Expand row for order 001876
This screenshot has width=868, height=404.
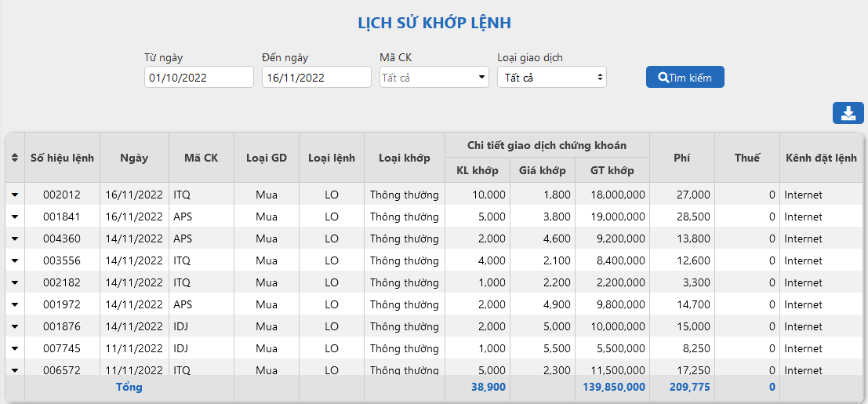point(14,326)
